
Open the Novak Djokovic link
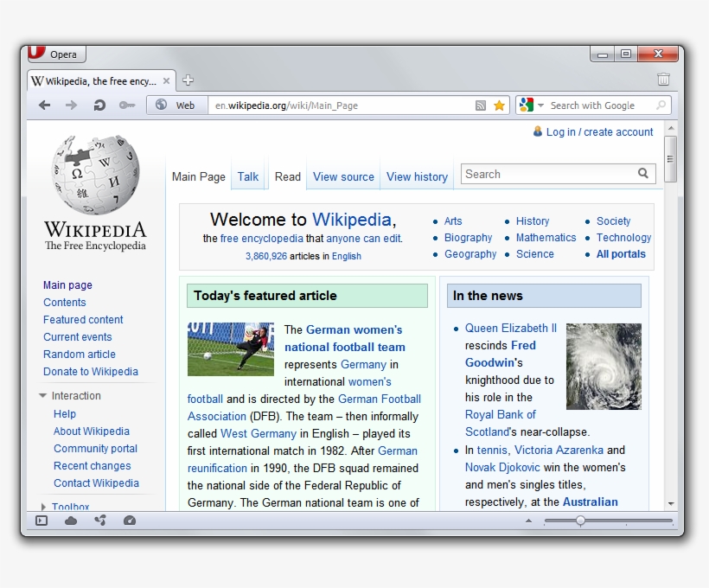[502, 467]
